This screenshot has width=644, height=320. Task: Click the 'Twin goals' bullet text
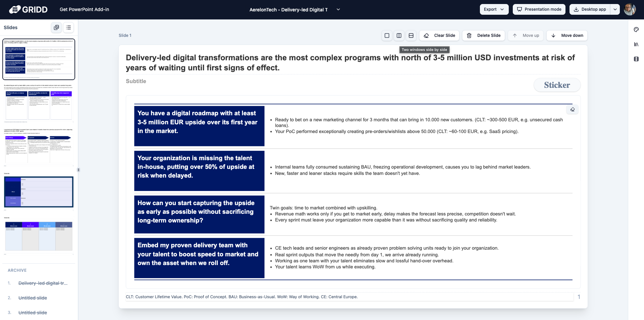[x=324, y=208]
